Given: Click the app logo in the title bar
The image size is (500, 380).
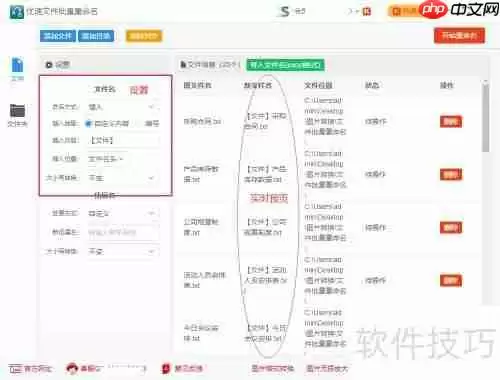Looking at the screenshot, I should (x=17, y=12).
